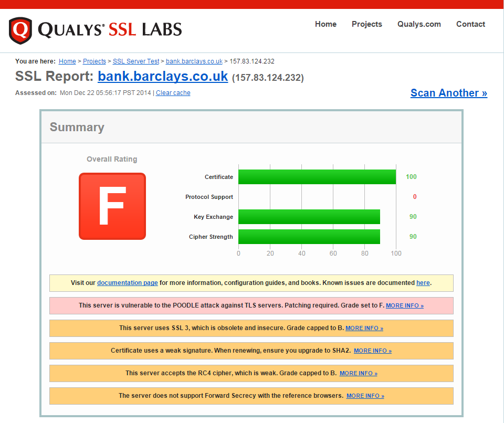The width and height of the screenshot is (504, 423).
Task: Click the known issues 'here' link
Action: coord(423,283)
